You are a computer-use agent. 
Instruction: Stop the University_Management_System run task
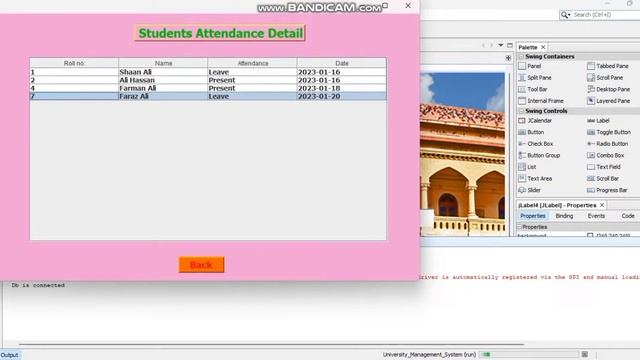585,354
